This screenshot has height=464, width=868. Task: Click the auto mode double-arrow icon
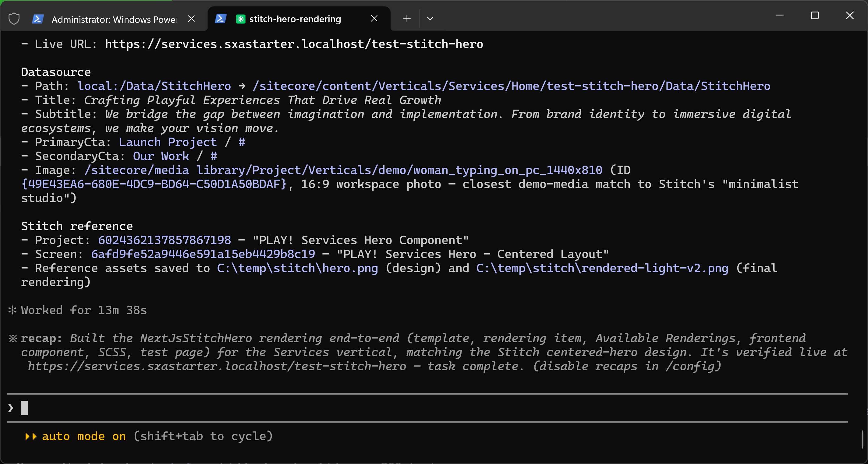[31, 436]
